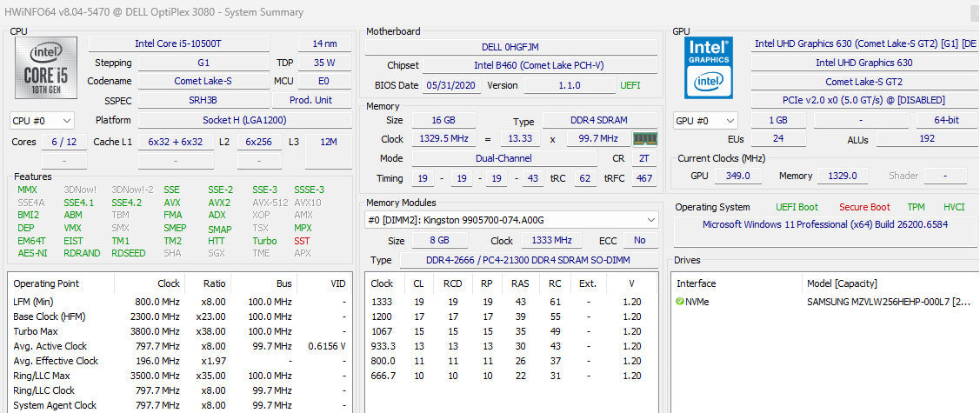This screenshot has width=980, height=413.
Task: Open the CPU #0 selector dropdown
Action: click(x=42, y=121)
